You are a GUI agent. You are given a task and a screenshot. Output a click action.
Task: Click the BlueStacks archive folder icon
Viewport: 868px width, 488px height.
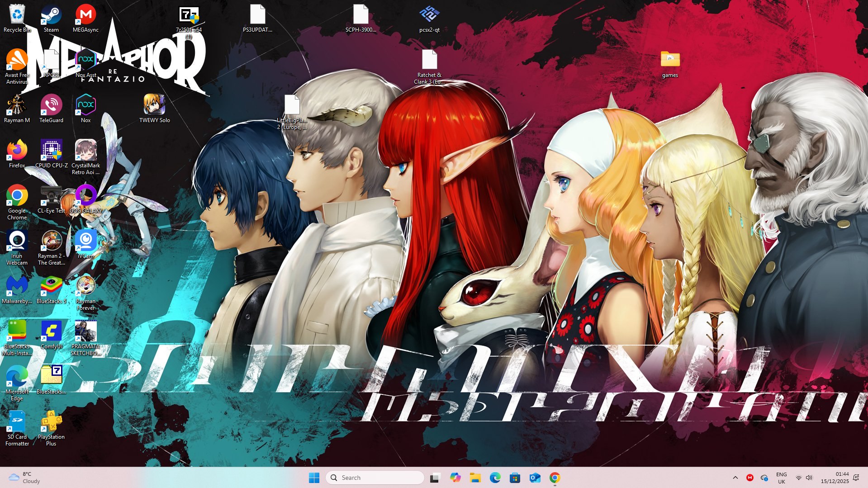(x=51, y=380)
